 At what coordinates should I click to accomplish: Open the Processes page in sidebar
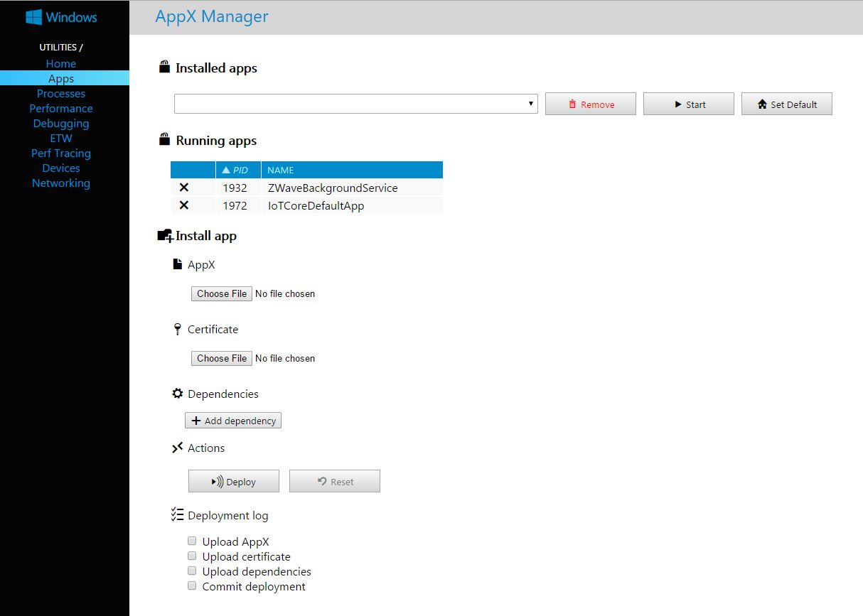(61, 94)
